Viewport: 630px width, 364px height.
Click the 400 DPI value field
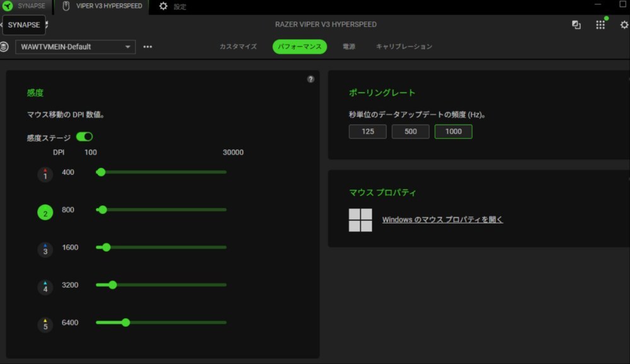(68, 172)
